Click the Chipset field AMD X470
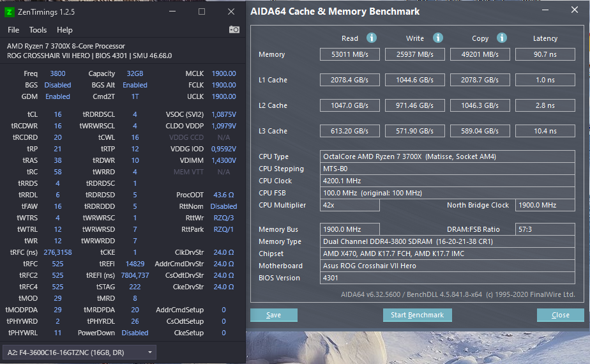The width and height of the screenshot is (590, 364). point(448,254)
